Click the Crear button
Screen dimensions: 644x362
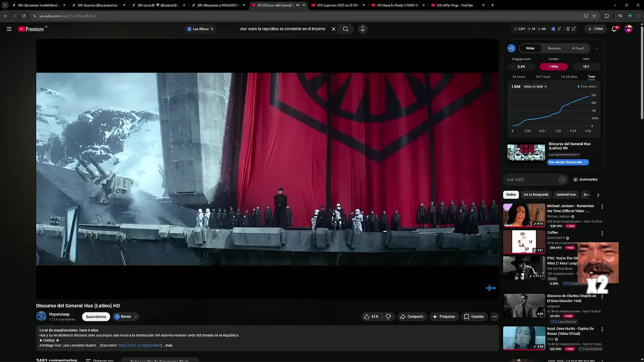point(595,29)
